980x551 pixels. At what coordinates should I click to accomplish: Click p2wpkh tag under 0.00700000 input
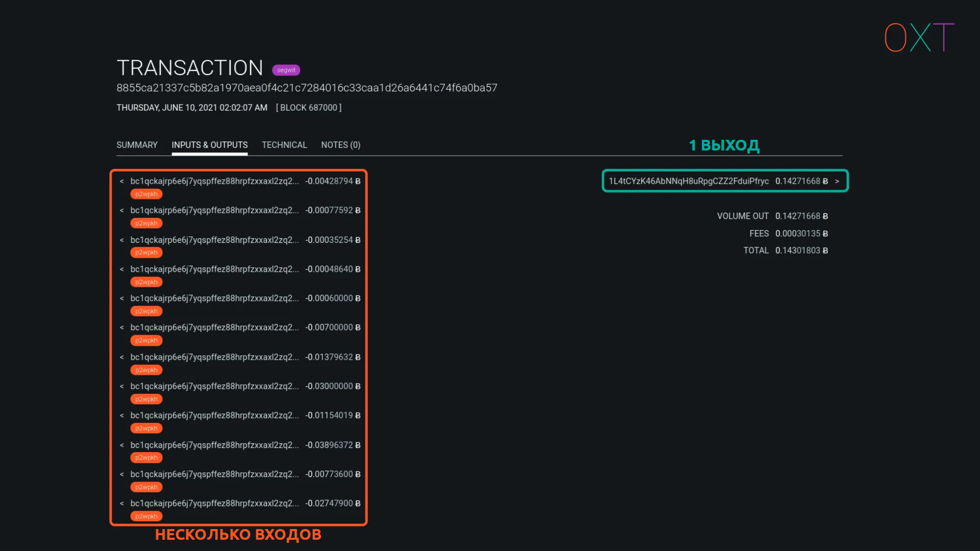click(146, 340)
